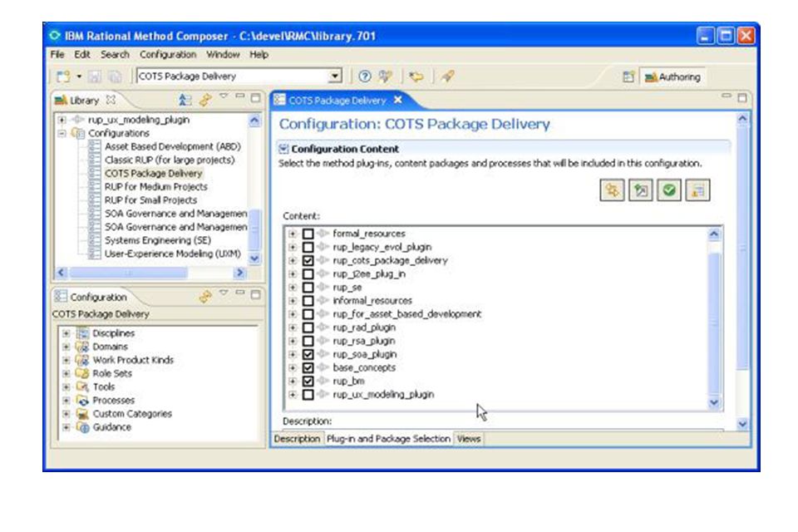Viewport: 798px width, 532px height.
Task: Click the Open Perspective icon
Action: (628, 76)
